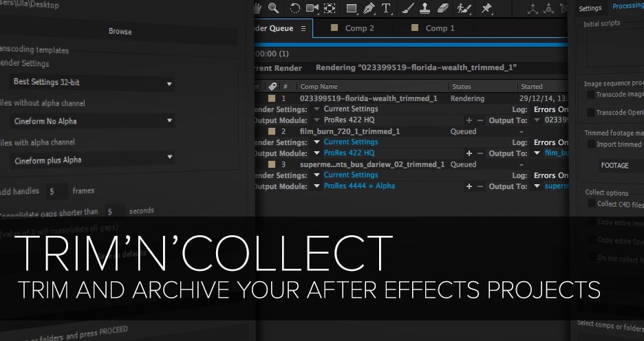The height and width of the screenshot is (341, 644).
Task: Open the Settings tab in right panel
Action: (x=590, y=8)
